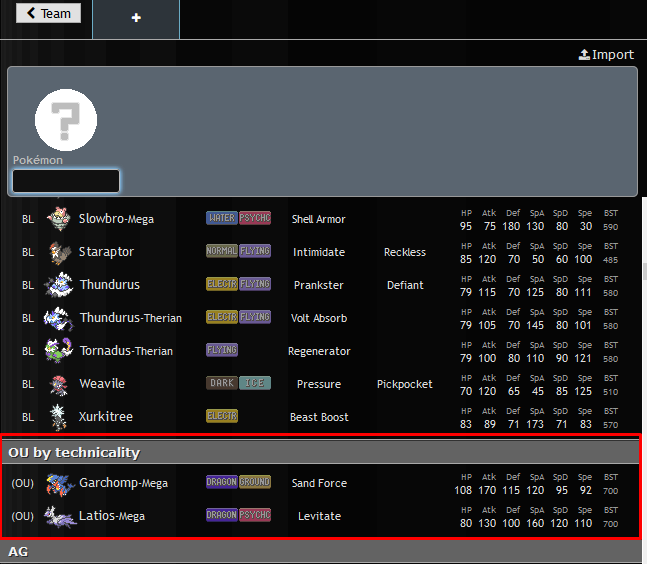Click the unknown Pokémon question mark sprite
This screenshot has height=564, width=647.
pos(66,120)
